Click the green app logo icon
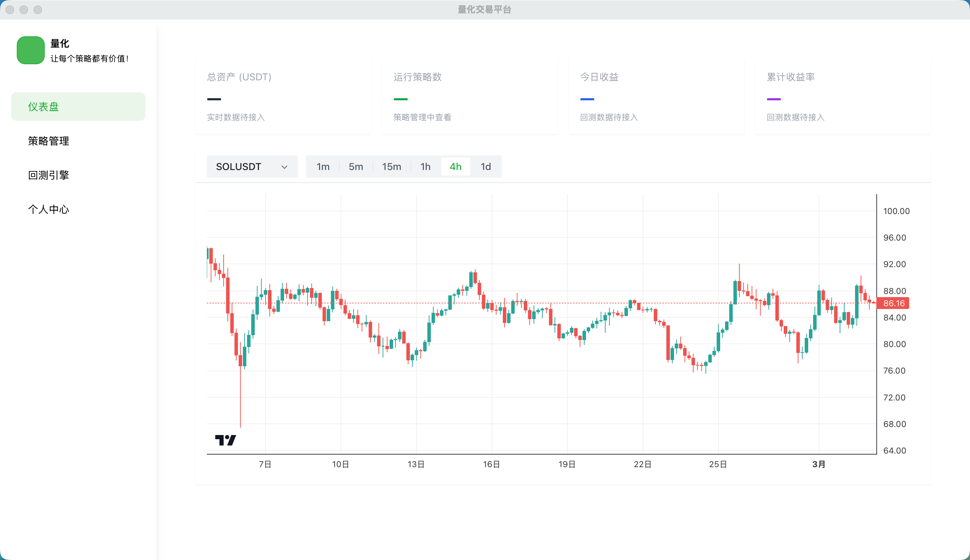 (30, 50)
